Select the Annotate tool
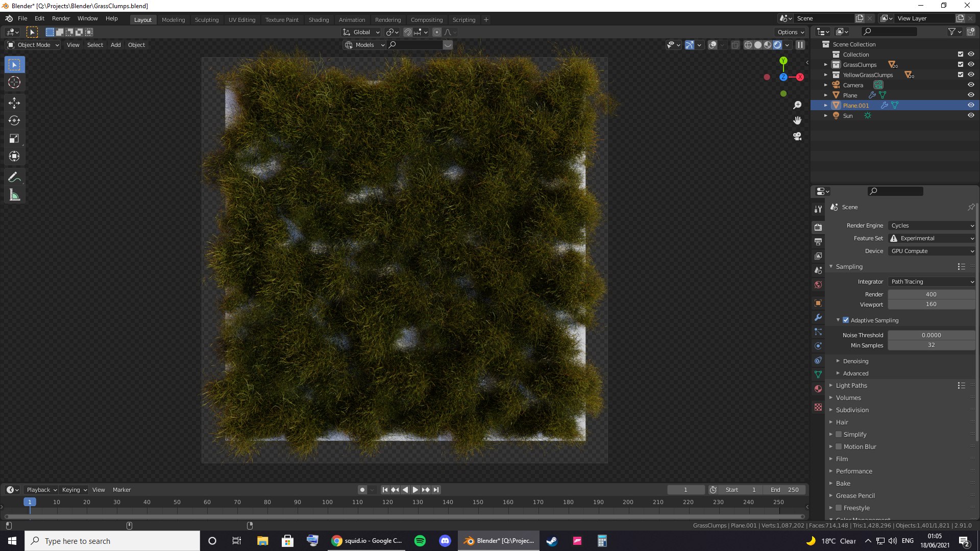Screen dimensions: 980x551 pos(14,178)
